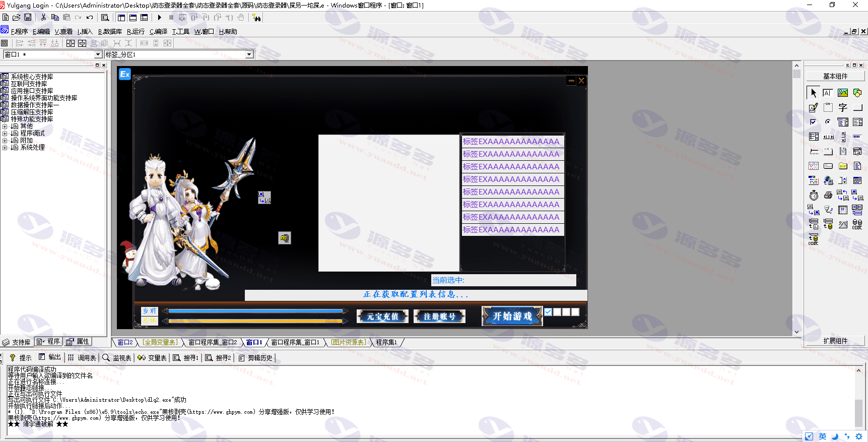This screenshot has width=868, height=442.
Task: Create a new file from toolbar
Action: [x=6, y=18]
